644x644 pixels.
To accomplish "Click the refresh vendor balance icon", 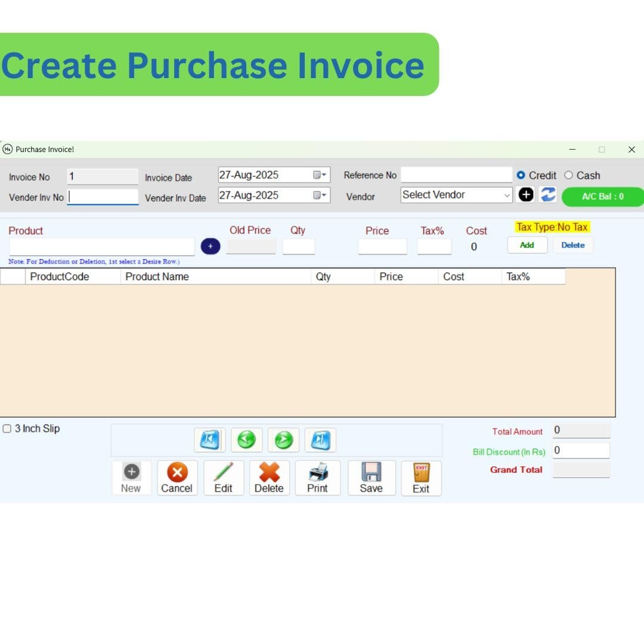I will tap(547, 194).
